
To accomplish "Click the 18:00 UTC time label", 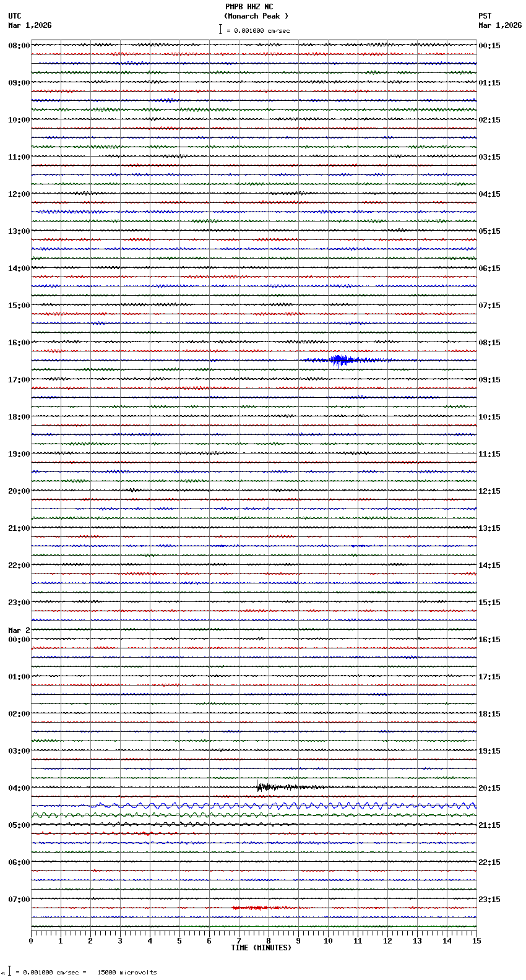I will 19,417.
